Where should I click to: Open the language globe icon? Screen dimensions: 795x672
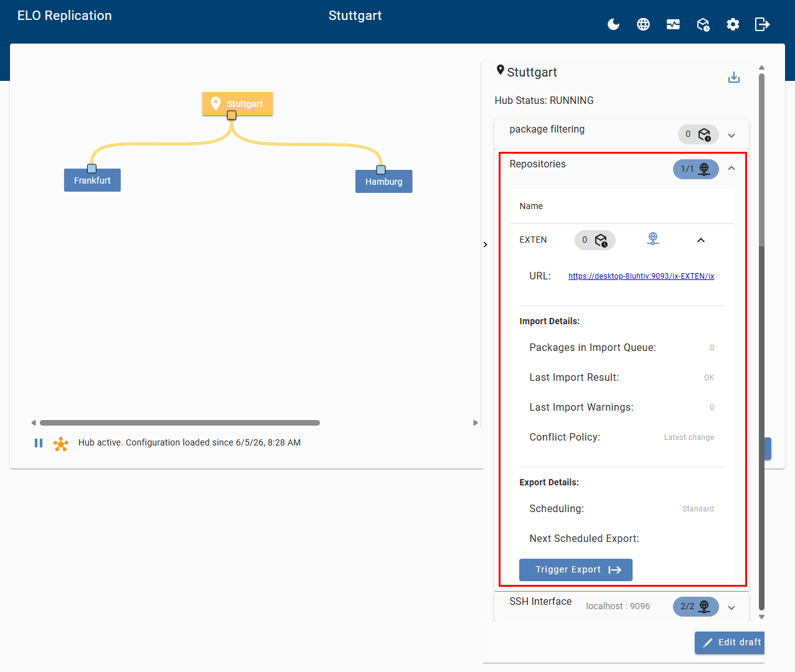coord(643,24)
